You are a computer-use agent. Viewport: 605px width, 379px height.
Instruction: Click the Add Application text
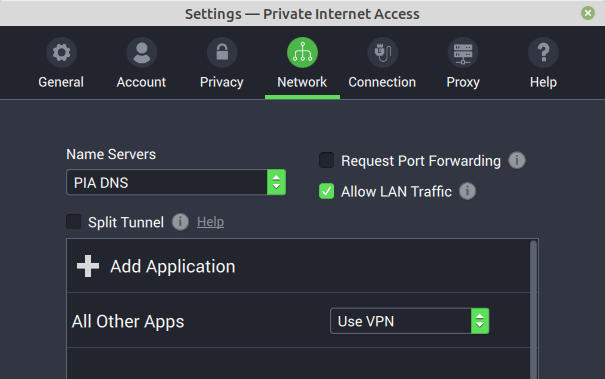point(172,266)
